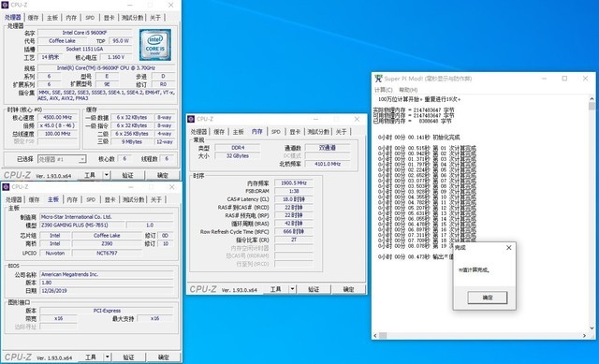The width and height of the screenshot is (599, 364).
Task: Switch to 处理器 tab in the mainboard CPU-Z window
Action: pos(14,199)
